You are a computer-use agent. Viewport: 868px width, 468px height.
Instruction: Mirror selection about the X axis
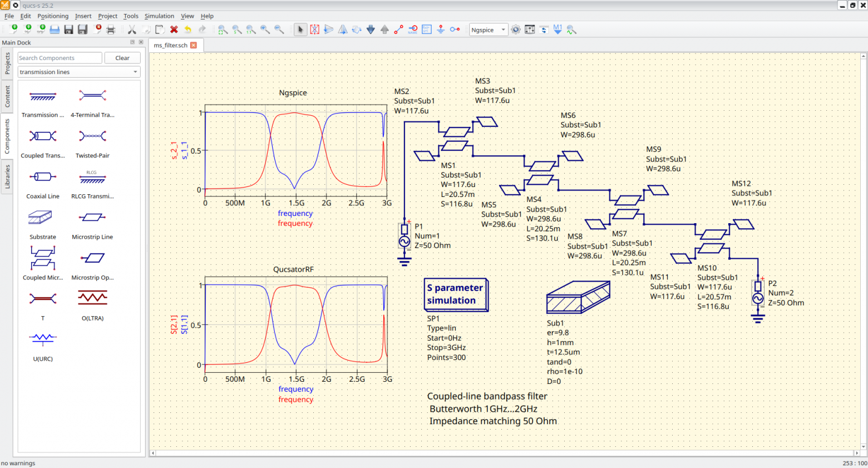coord(328,29)
